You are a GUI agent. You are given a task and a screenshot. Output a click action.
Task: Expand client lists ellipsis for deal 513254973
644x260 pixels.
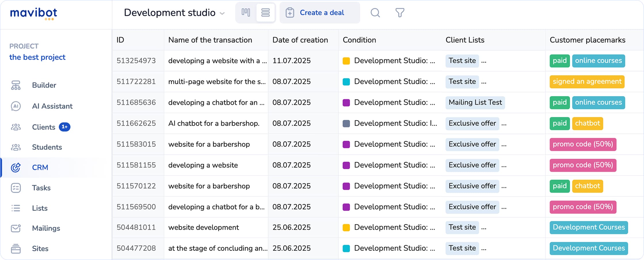(484, 61)
